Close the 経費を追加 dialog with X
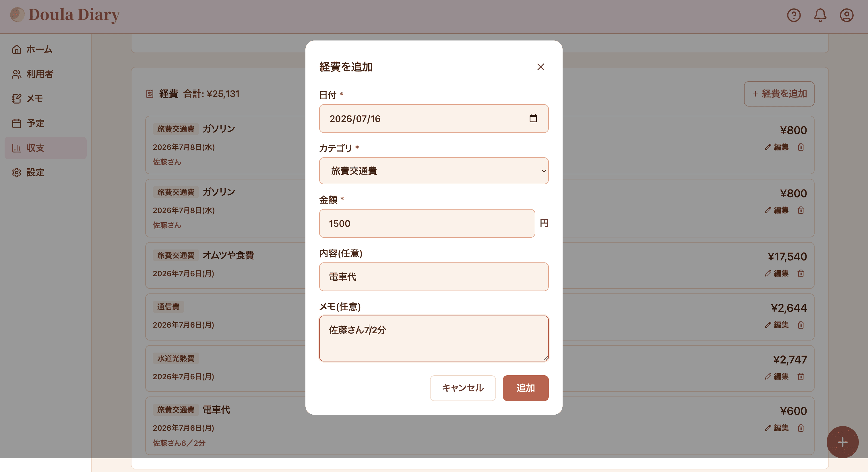Image resolution: width=868 pixels, height=472 pixels. [x=540, y=67]
